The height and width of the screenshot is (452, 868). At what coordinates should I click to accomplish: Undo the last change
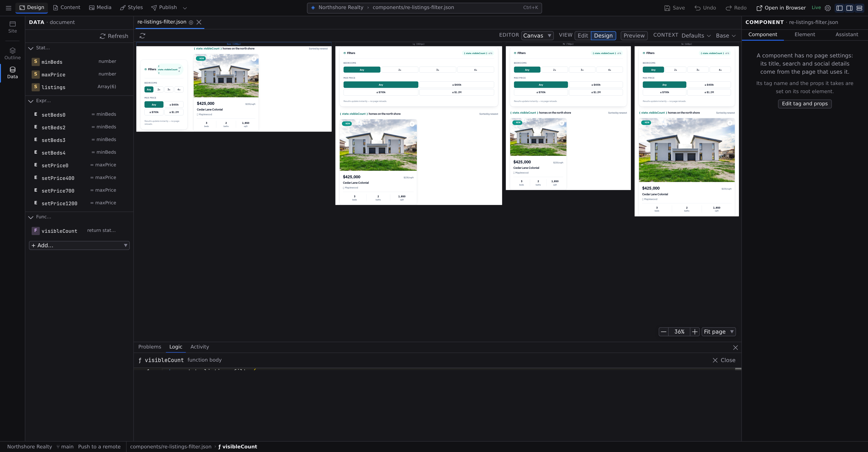705,8
